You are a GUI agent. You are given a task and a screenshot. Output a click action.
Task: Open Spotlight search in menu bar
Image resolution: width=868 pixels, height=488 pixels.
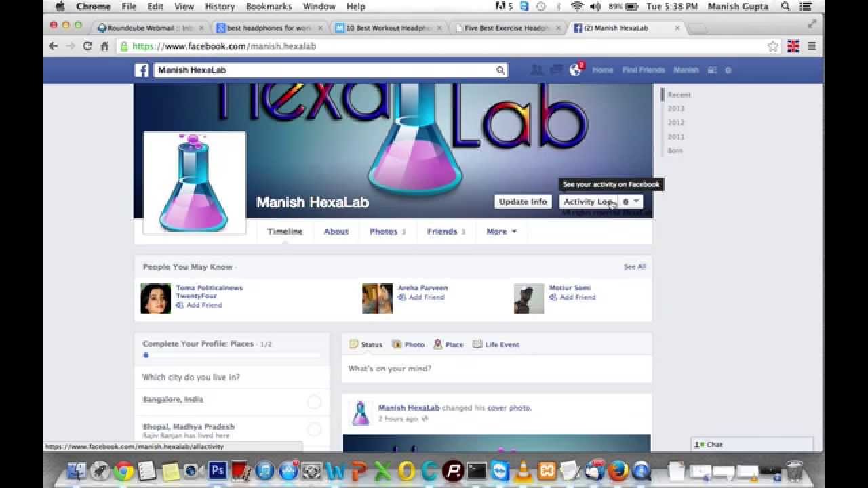click(x=785, y=6)
